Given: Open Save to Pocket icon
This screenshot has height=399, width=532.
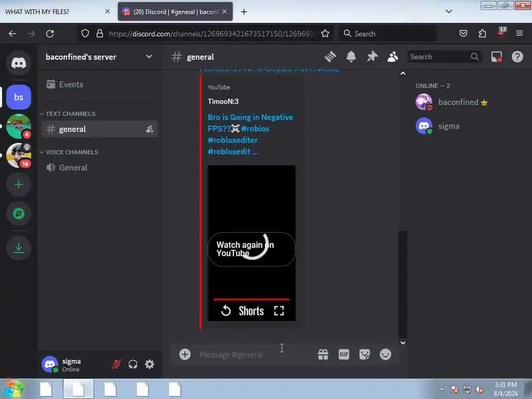Looking at the screenshot, I should (x=463, y=34).
